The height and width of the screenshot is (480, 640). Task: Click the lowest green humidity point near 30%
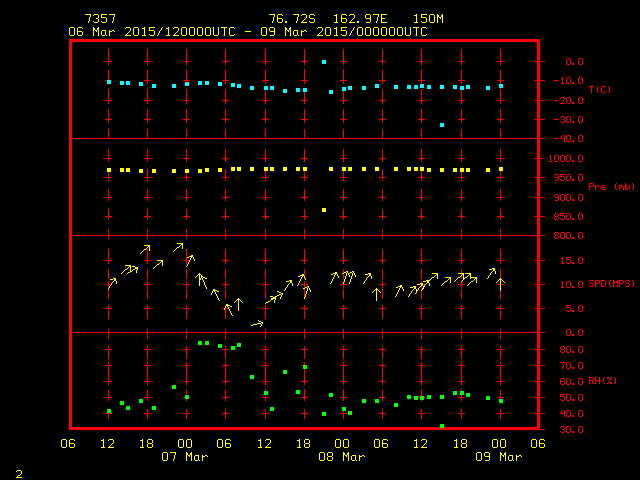click(441, 426)
